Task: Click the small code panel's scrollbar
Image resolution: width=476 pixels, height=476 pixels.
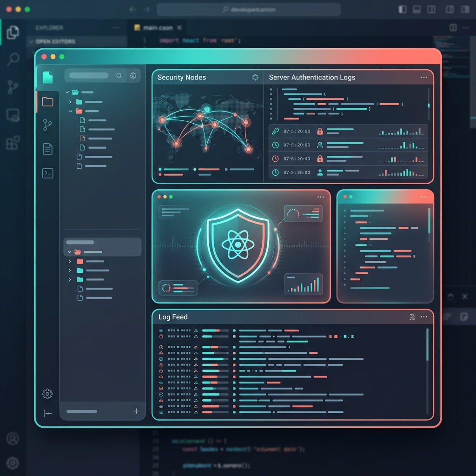Action: tap(429, 225)
